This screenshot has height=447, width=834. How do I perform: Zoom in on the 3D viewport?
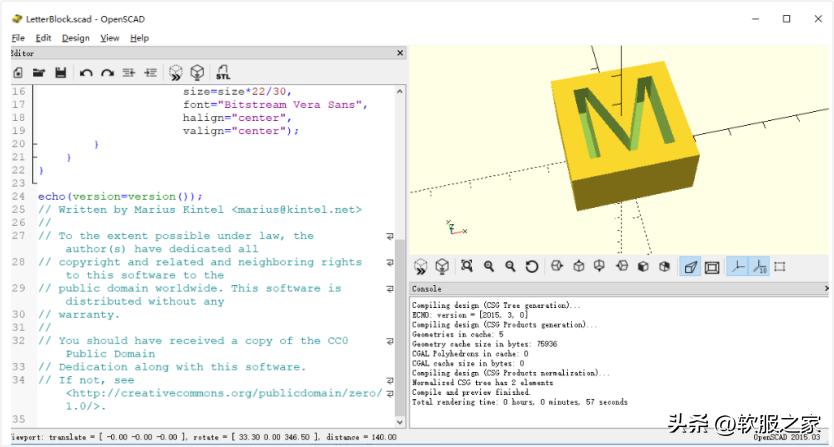coord(489,267)
